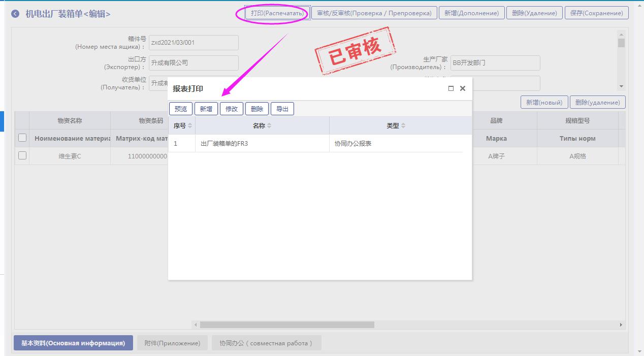
Task: Open the 附件(Приложение) tab
Action: [172, 343]
